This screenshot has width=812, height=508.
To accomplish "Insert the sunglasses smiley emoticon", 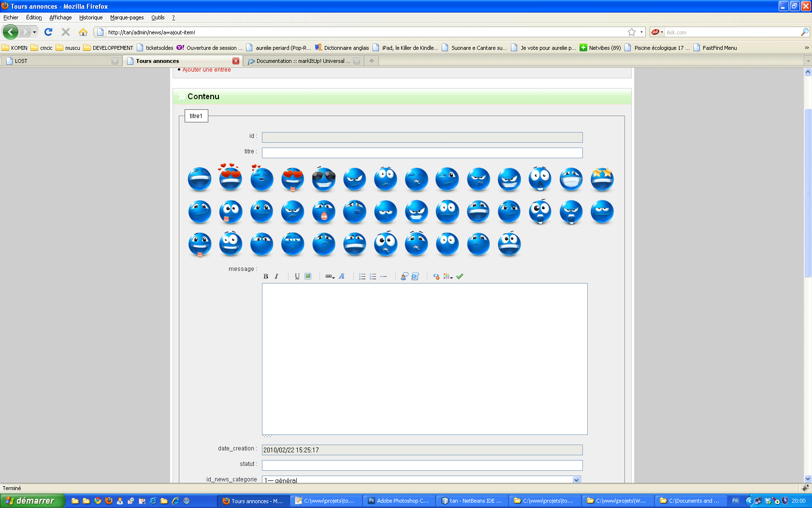I will (324, 179).
